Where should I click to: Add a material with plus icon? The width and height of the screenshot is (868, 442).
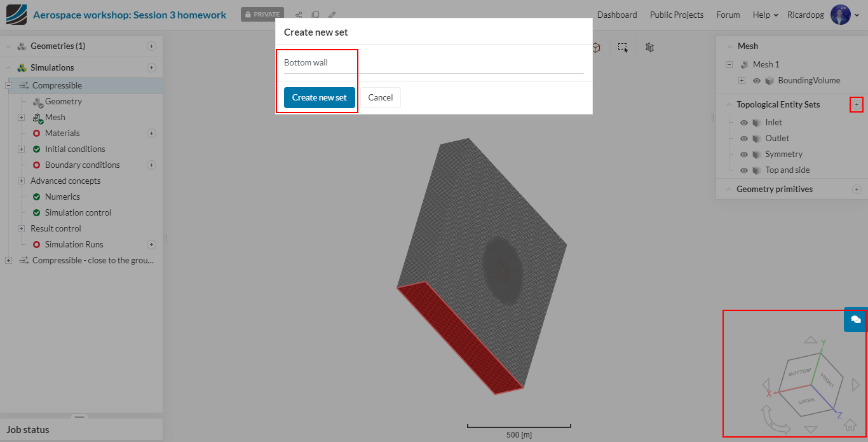151,133
